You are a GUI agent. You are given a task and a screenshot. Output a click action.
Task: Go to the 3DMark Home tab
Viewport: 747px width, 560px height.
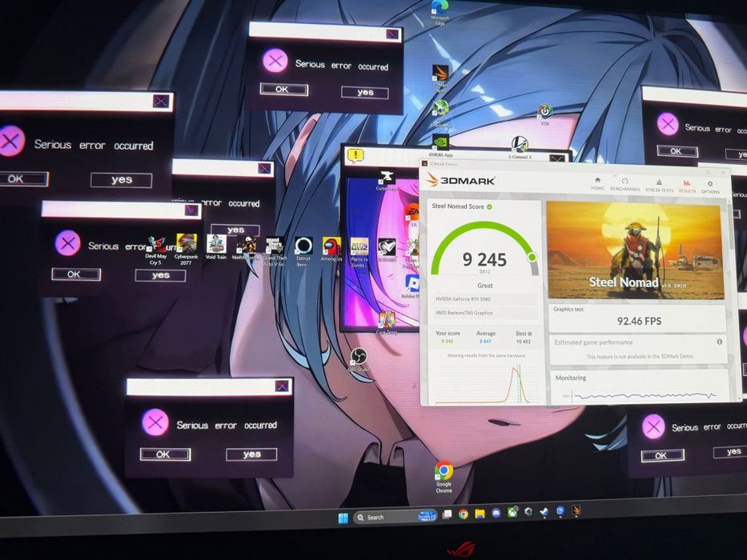click(597, 184)
